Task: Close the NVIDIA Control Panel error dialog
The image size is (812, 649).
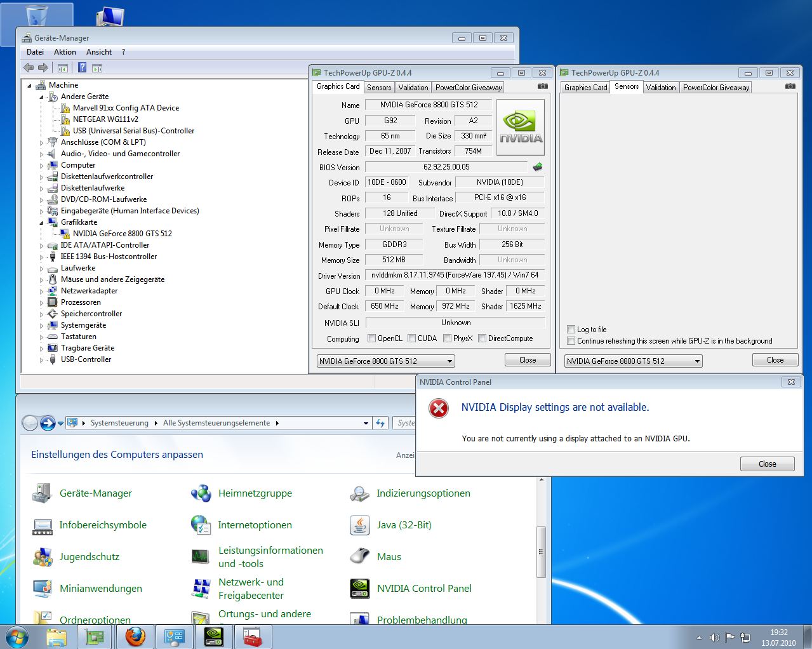Action: click(x=767, y=464)
